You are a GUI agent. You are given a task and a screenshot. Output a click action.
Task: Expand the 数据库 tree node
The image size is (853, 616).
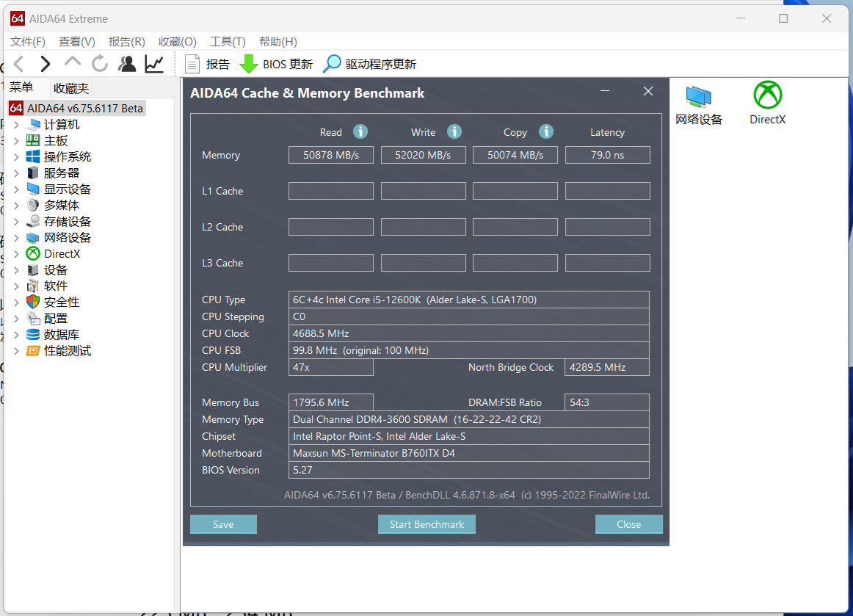click(16, 335)
